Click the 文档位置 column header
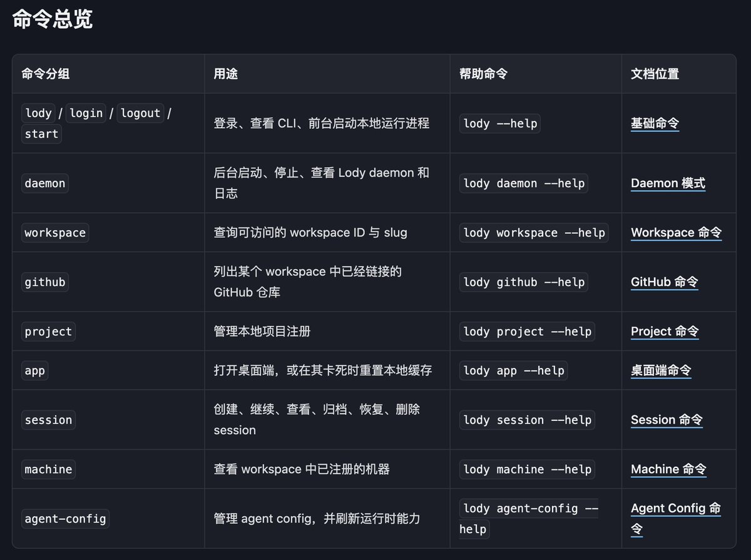The width and height of the screenshot is (751, 560). tap(655, 74)
